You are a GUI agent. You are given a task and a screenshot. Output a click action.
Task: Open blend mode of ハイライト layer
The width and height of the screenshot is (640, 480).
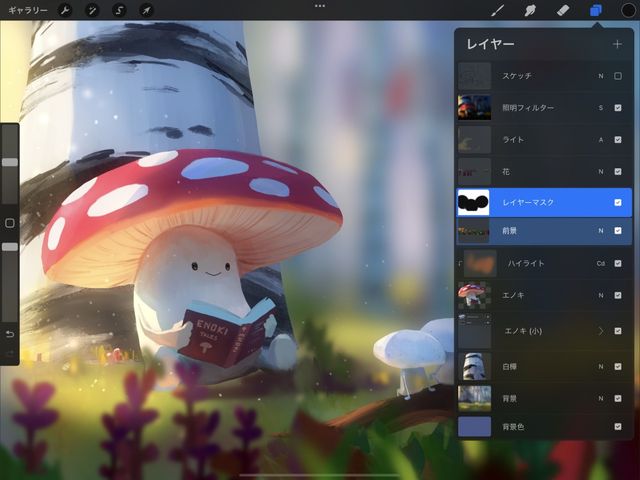click(x=601, y=263)
